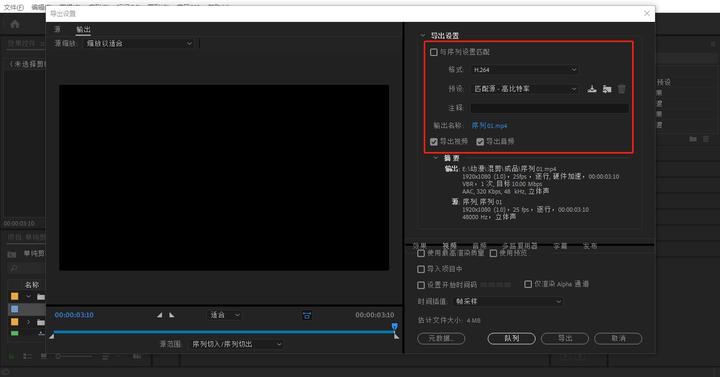Click the new bin folder icon in project panel

[12, 254]
